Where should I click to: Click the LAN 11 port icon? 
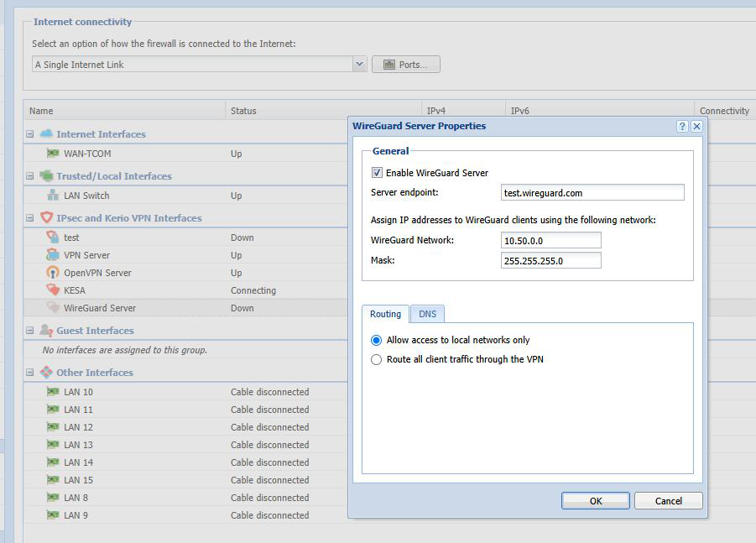coord(53,409)
